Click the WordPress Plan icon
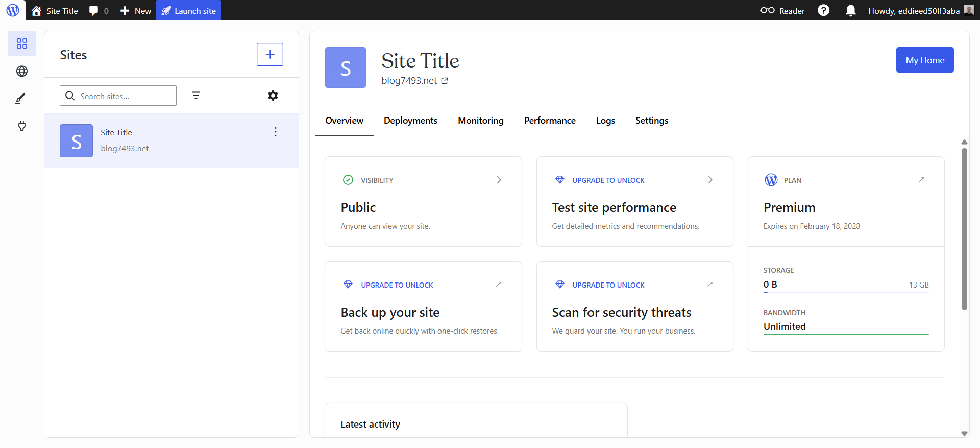Image resolution: width=980 pixels, height=448 pixels. [771, 180]
